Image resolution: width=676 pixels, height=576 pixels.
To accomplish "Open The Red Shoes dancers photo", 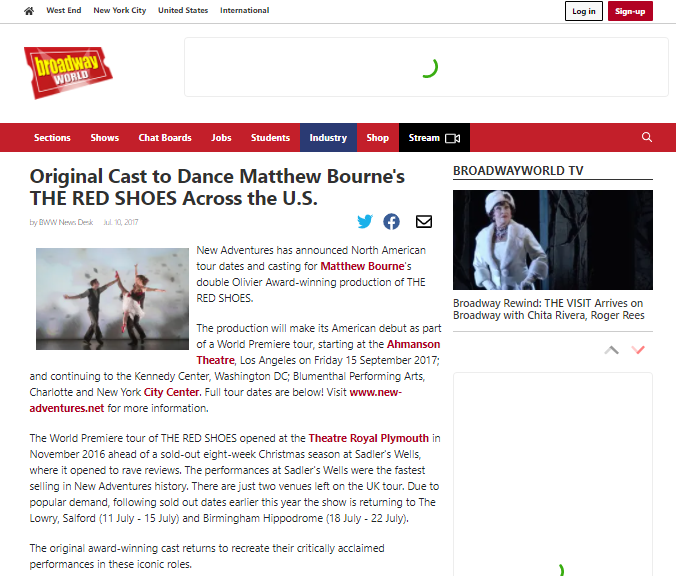I will (112, 299).
